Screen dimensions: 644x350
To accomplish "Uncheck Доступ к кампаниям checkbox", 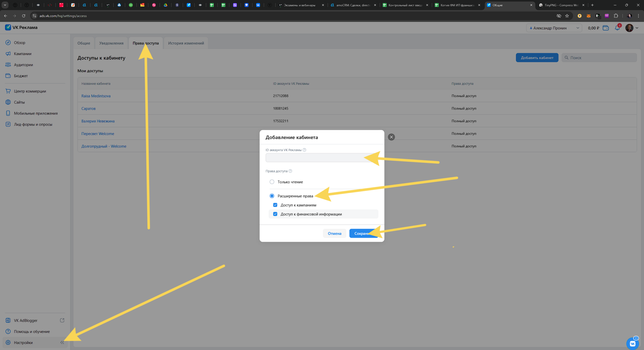I will click(x=275, y=205).
